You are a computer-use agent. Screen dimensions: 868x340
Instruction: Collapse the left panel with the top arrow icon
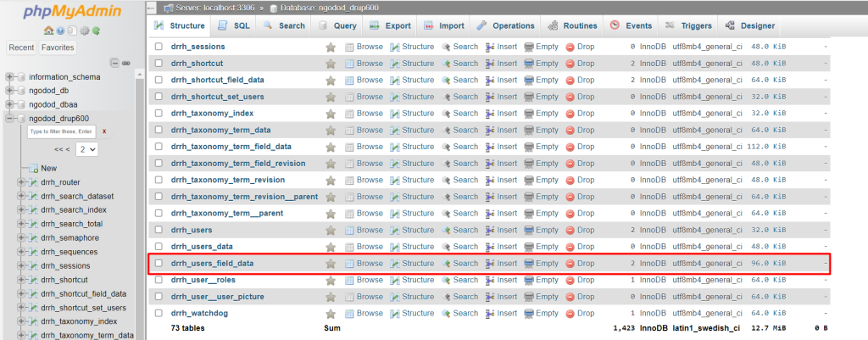click(x=151, y=8)
